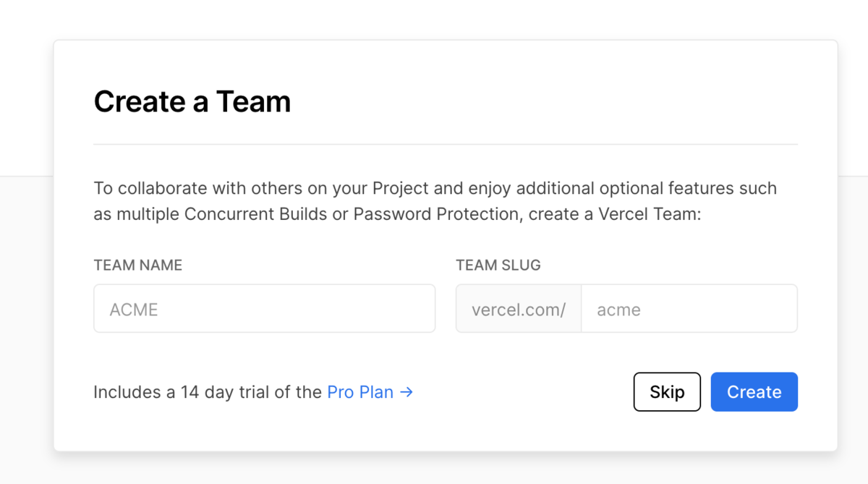Image resolution: width=868 pixels, height=484 pixels.
Task: Open the Pro Plan link
Action: point(360,392)
